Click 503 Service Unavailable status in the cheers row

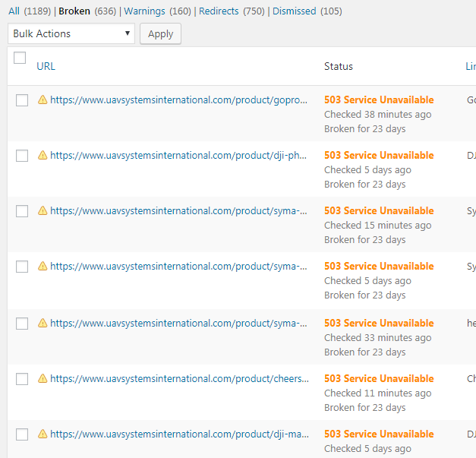tap(379, 378)
